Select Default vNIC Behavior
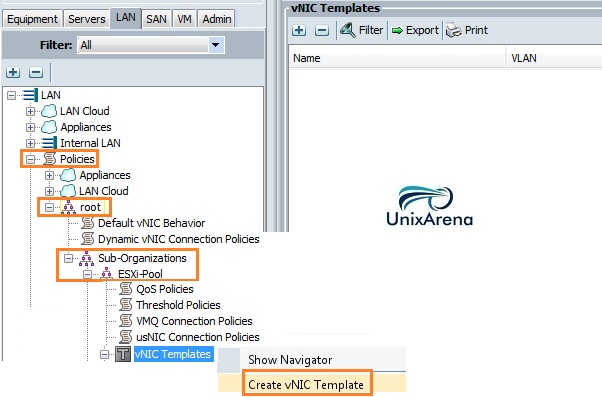Viewport: 602px width, 397px height. [151, 223]
